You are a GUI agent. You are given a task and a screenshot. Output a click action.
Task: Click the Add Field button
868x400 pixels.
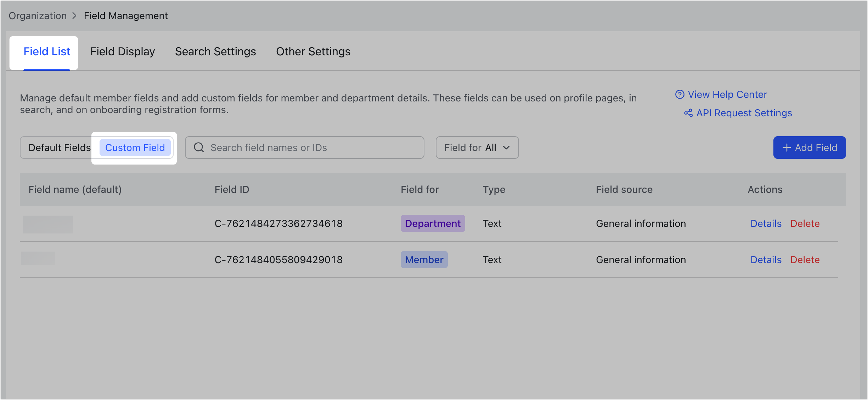[x=810, y=148]
